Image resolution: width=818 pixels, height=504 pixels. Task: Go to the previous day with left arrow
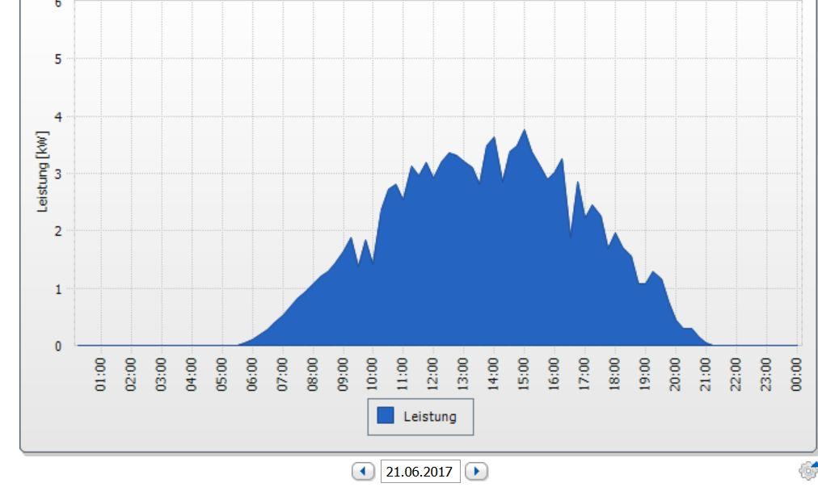click(363, 471)
